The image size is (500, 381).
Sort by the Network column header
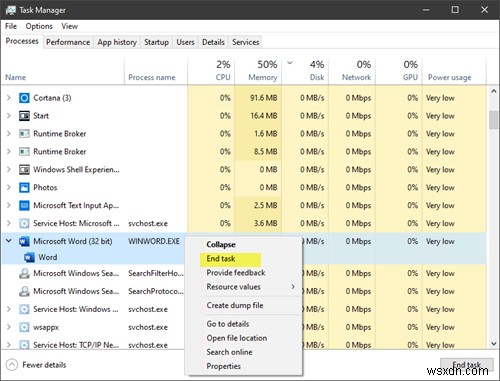click(352, 71)
